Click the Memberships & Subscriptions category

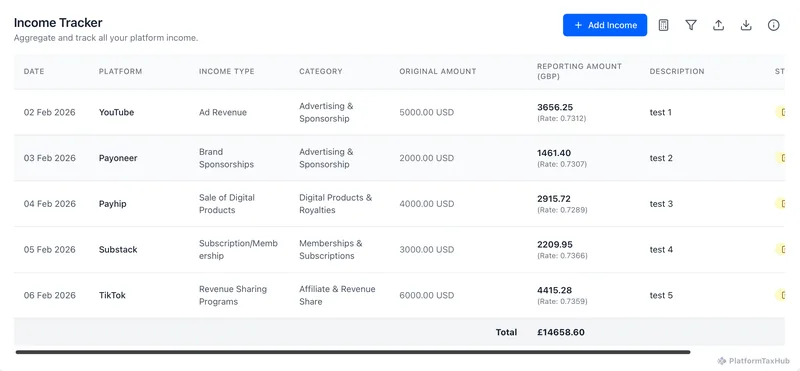click(331, 250)
